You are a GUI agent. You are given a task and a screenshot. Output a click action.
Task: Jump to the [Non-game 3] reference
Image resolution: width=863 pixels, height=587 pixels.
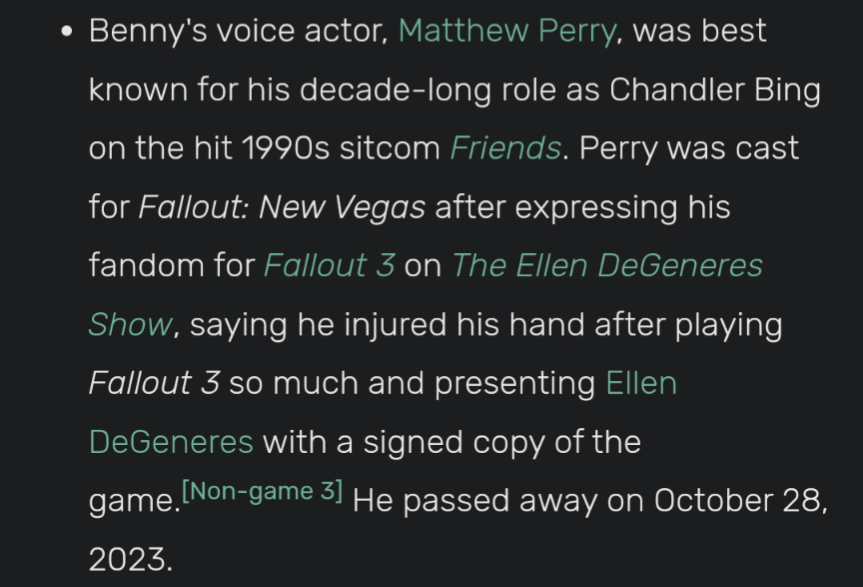262,491
